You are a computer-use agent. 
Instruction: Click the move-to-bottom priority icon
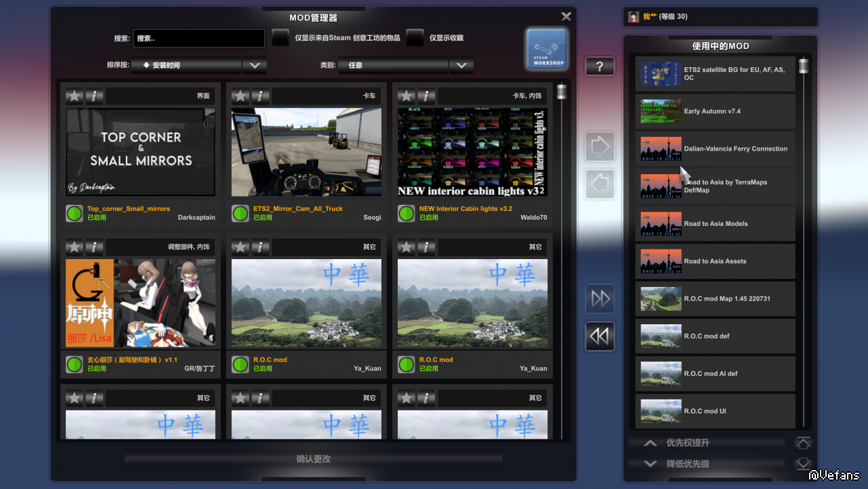tap(803, 464)
